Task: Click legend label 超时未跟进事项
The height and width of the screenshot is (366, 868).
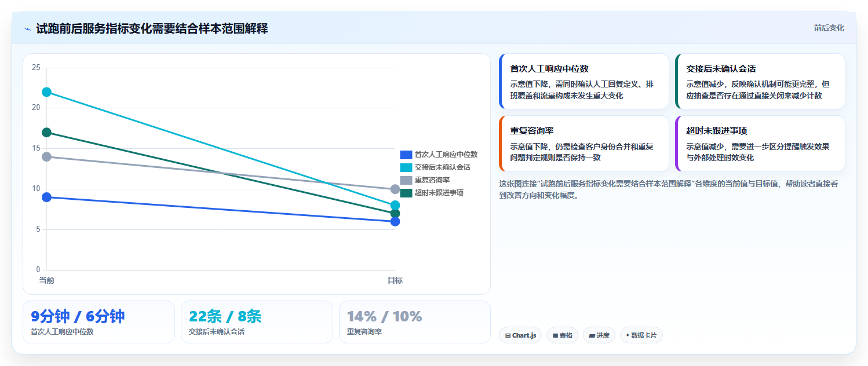Action: click(439, 193)
